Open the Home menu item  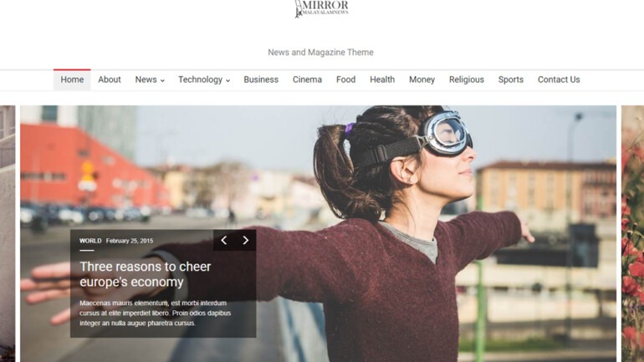point(72,80)
